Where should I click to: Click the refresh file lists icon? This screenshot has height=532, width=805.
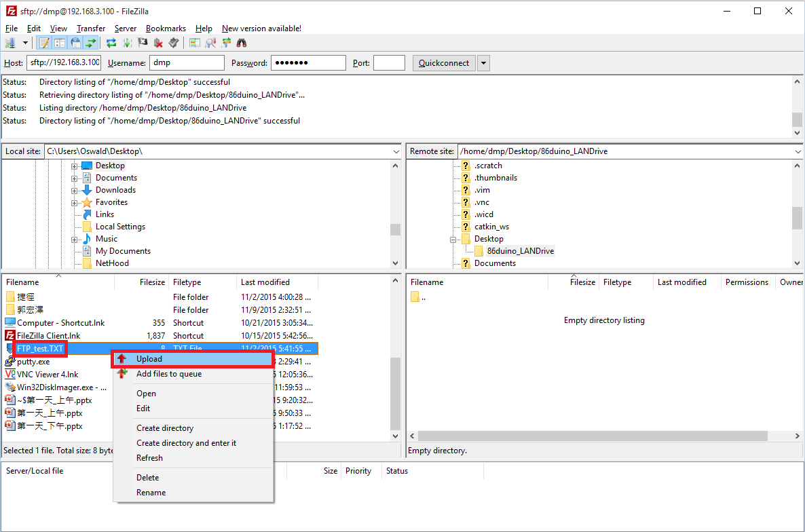coord(111,43)
